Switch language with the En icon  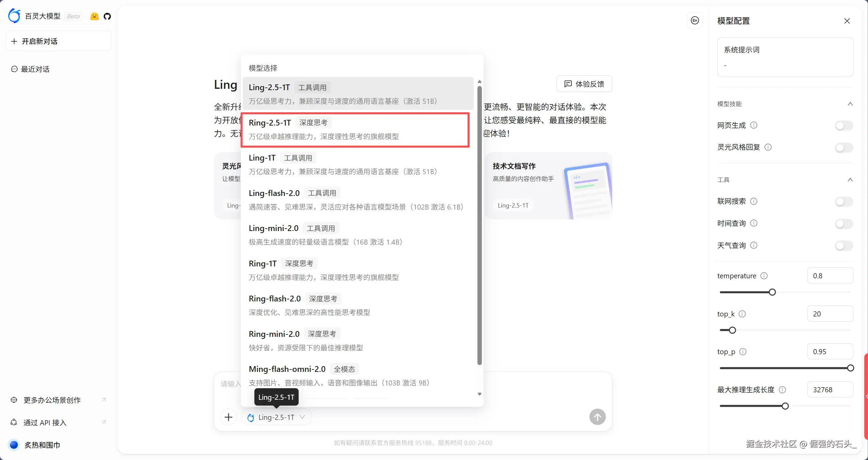pos(695,20)
